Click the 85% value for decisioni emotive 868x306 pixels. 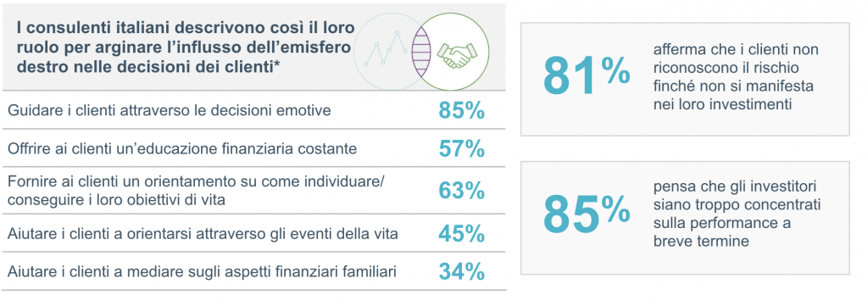click(x=462, y=111)
